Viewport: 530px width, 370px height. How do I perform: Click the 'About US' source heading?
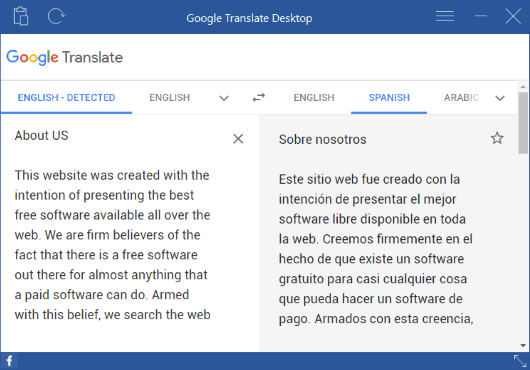coord(41,135)
